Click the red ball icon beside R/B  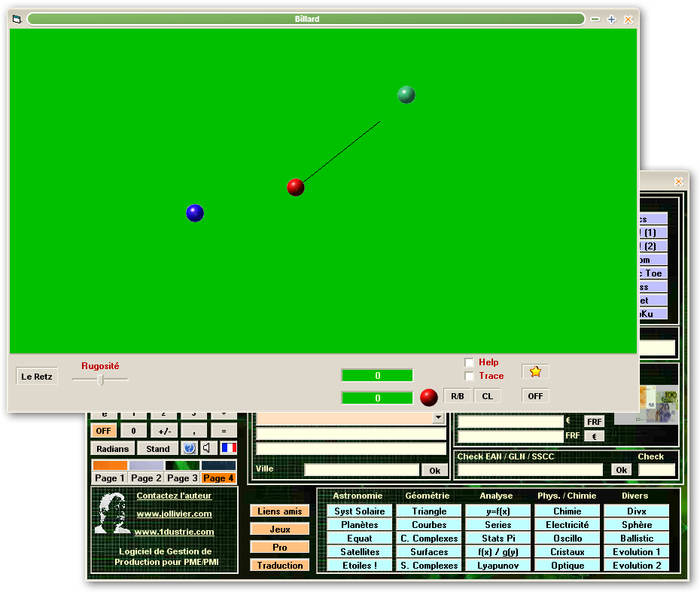(429, 397)
